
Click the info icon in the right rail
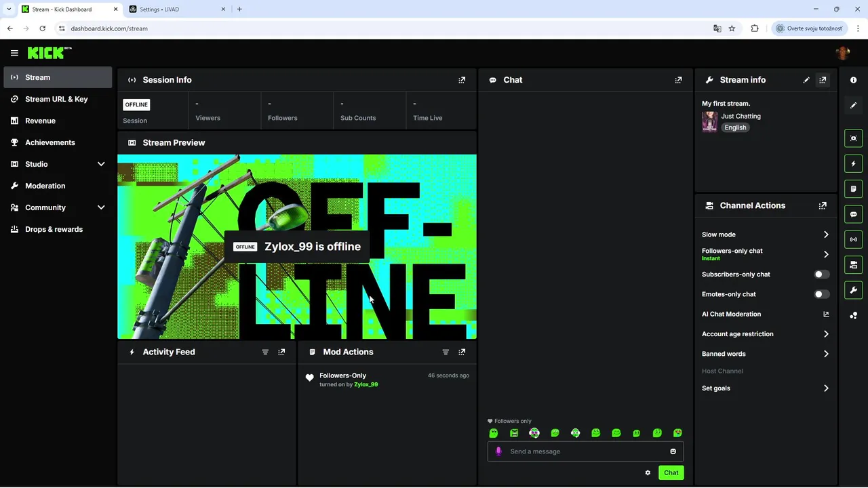point(853,80)
